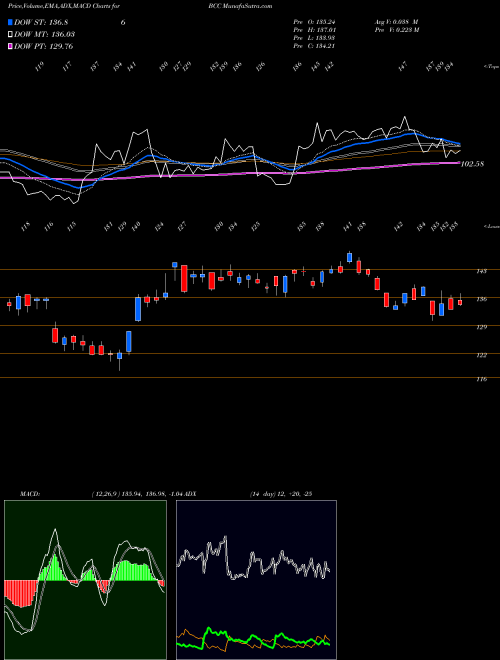500x660 pixels.
Task: Click the 116 price axis label
Action: (481, 379)
